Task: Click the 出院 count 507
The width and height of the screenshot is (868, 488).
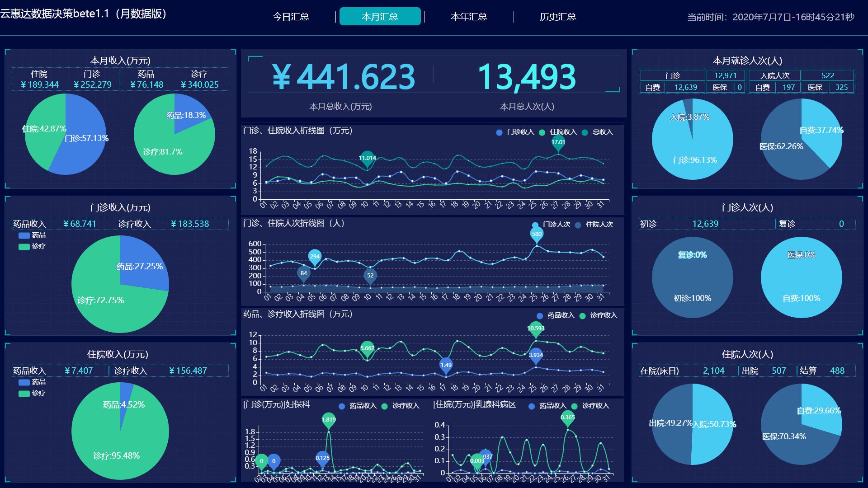Action: pyautogui.click(x=779, y=371)
